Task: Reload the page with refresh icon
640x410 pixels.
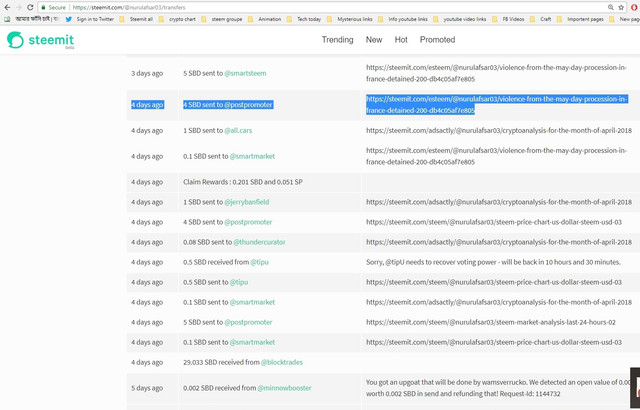Action: (x=30, y=7)
